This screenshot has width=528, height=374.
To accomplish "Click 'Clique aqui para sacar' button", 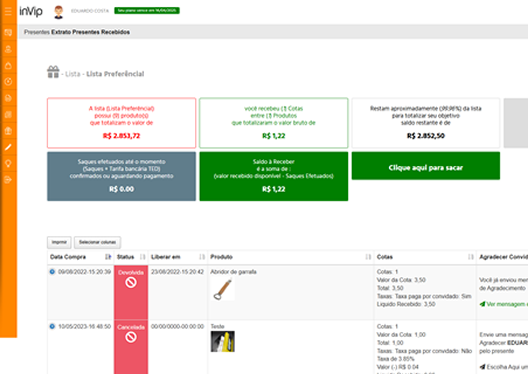I will pos(426,166).
